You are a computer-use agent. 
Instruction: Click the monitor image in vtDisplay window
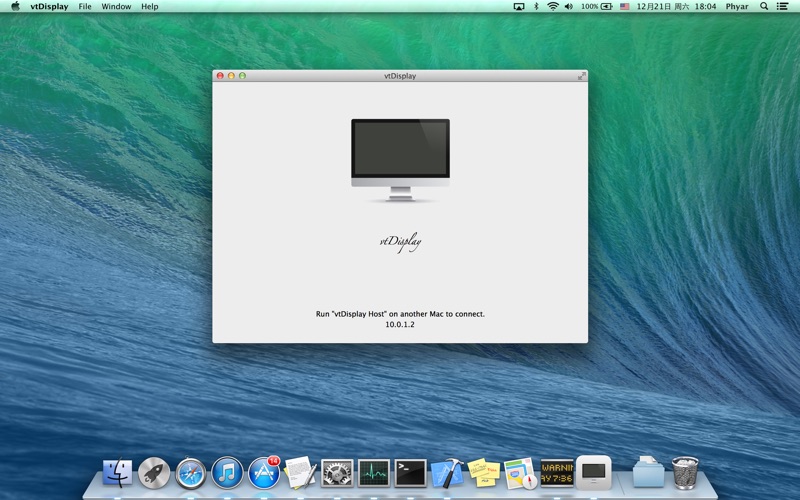(401, 160)
